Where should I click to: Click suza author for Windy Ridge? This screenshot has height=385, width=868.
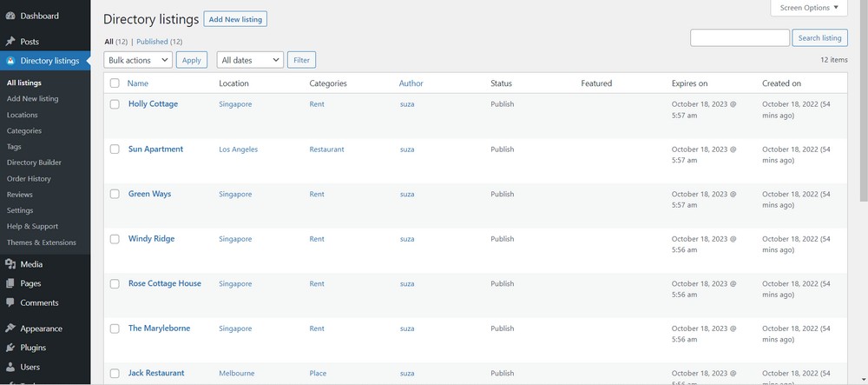407,239
